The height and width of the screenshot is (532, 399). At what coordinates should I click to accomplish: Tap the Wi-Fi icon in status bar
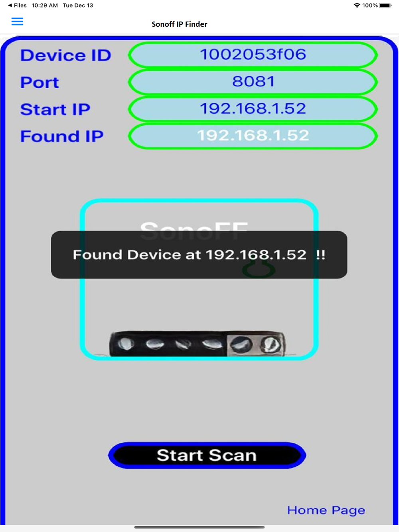357,6
